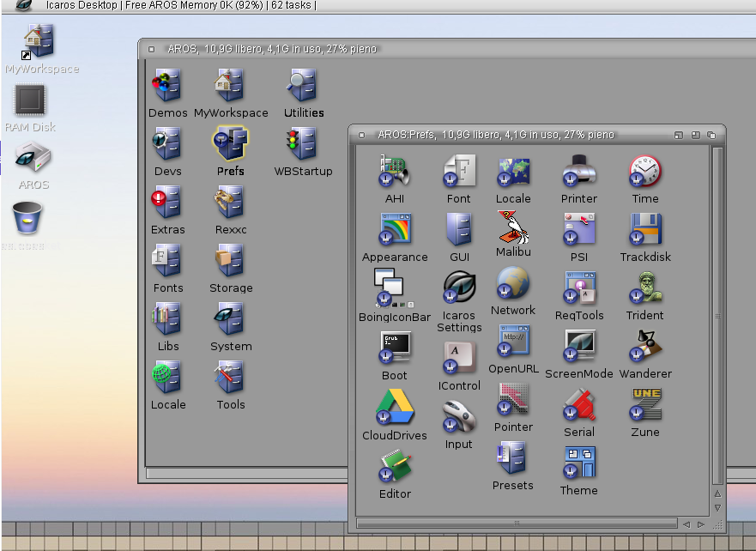Image resolution: width=756 pixels, height=551 pixels.
Task: Open the Presets drawer icon
Action: (x=511, y=457)
